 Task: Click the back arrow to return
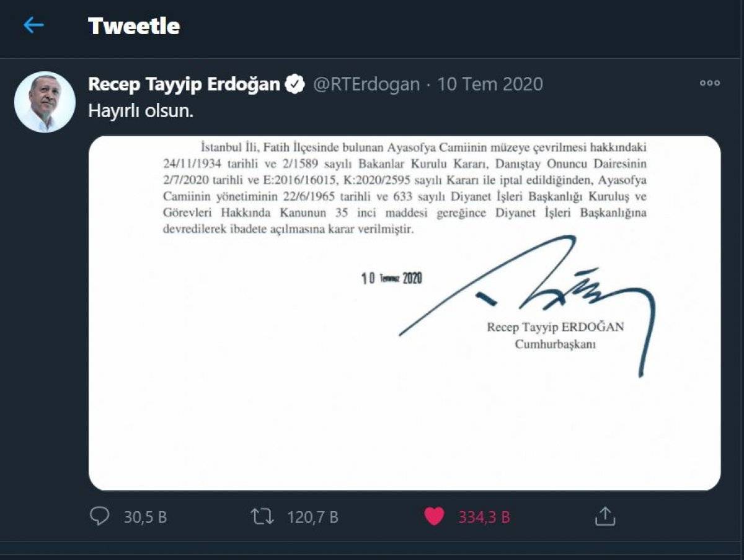click(x=34, y=25)
